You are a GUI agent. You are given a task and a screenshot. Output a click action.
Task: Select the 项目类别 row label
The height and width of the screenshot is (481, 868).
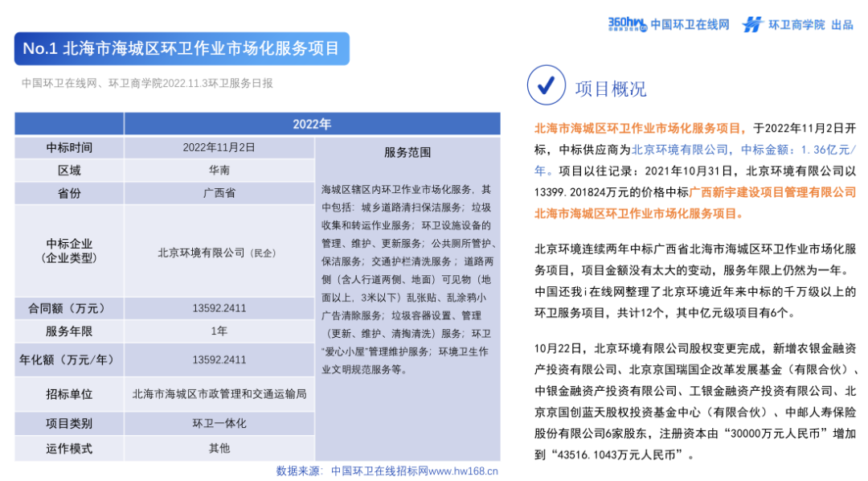click(x=69, y=424)
